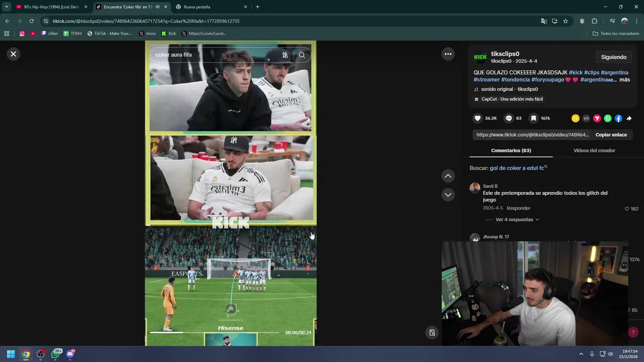
Task: Open the Chrome profile avatar
Action: (x=624, y=21)
